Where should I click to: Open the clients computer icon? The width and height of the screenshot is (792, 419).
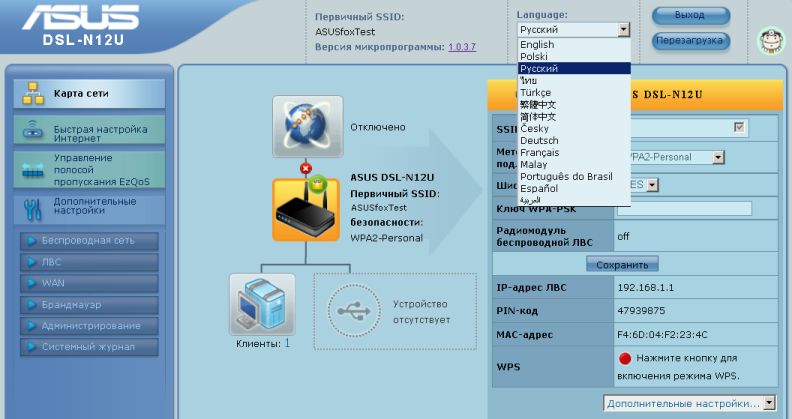(262, 304)
